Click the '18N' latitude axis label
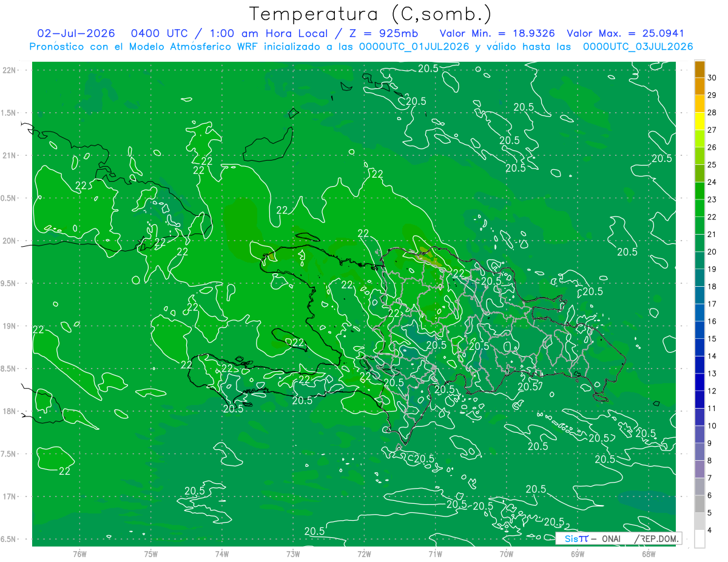This screenshot has height=562, width=728. pyautogui.click(x=10, y=412)
